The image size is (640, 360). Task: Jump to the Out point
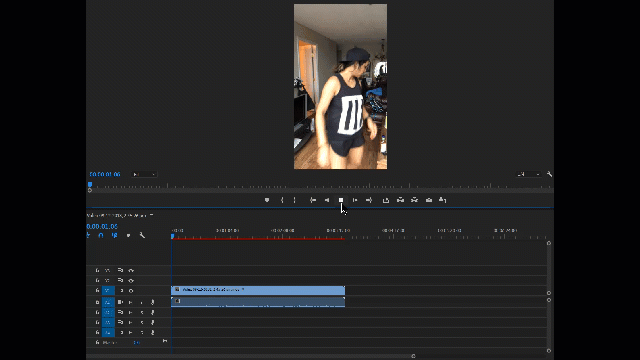[369, 200]
